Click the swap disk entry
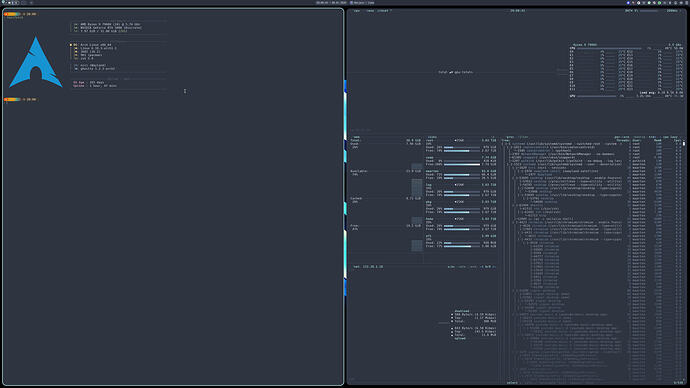Image resolution: width=690 pixels, height=388 pixels. pyautogui.click(x=429, y=157)
